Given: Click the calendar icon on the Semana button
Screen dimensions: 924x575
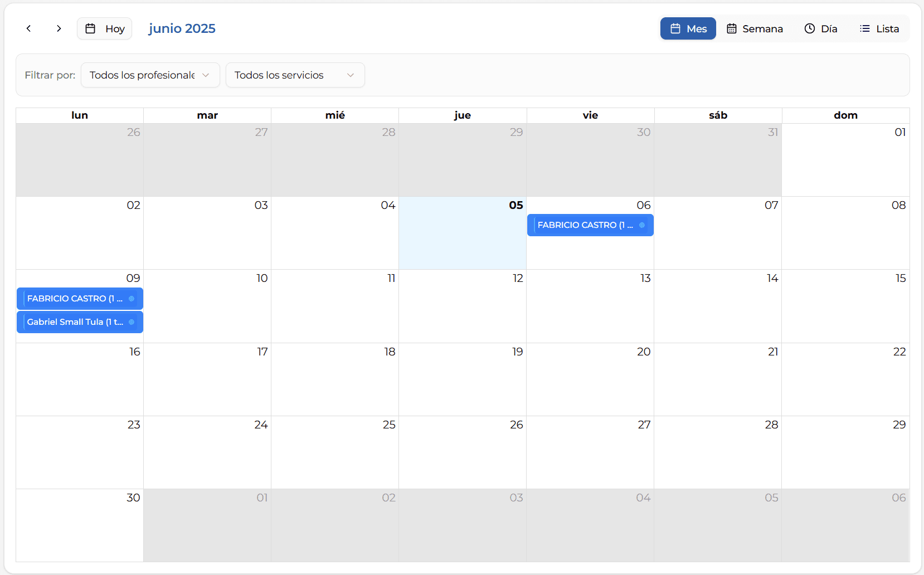Looking at the screenshot, I should click(732, 28).
